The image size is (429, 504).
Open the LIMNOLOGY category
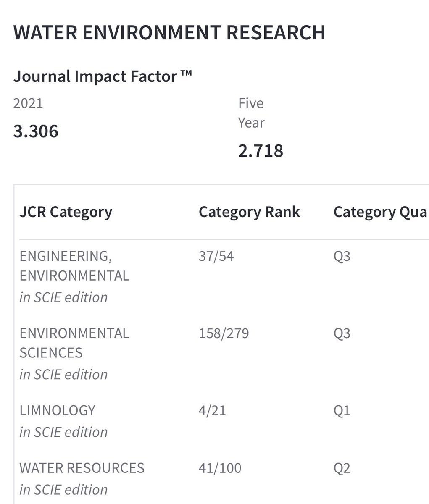[58, 410]
